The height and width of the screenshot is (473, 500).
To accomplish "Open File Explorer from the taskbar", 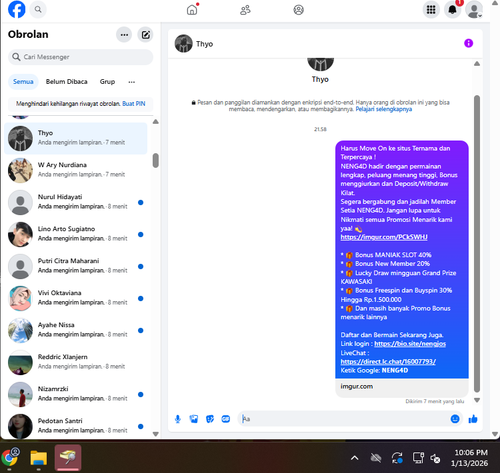I will tap(39, 458).
